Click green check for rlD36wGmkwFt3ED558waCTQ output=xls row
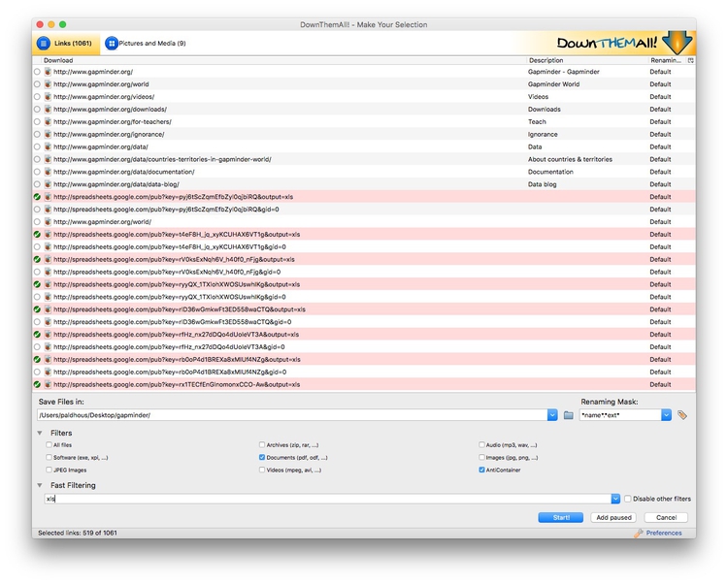 pos(37,309)
